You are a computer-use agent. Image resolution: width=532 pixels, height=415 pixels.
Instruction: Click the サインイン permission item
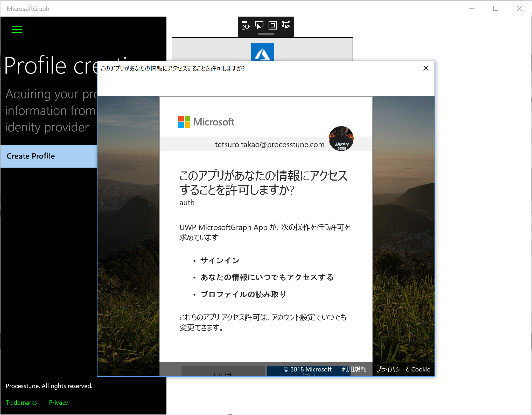[220, 260]
